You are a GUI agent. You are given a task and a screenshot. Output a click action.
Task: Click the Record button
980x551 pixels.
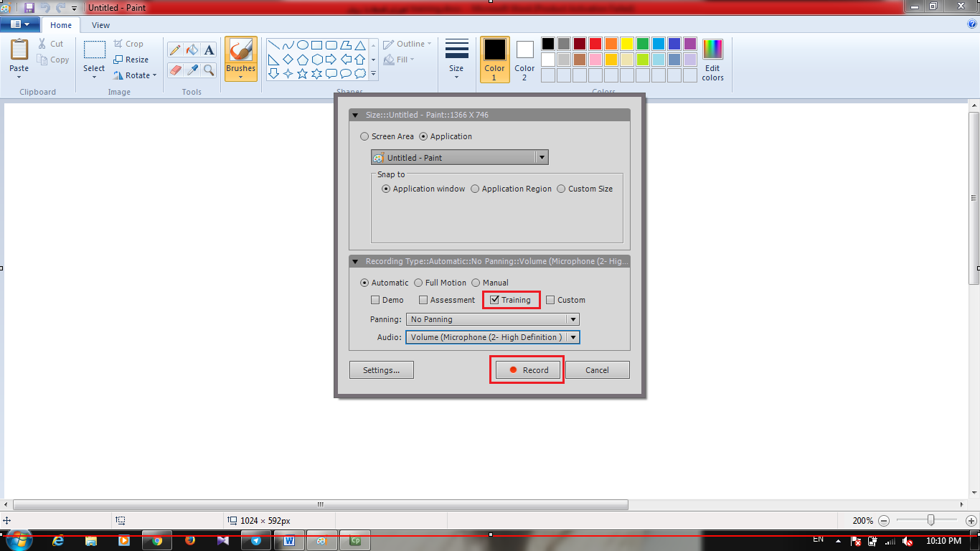[527, 370]
